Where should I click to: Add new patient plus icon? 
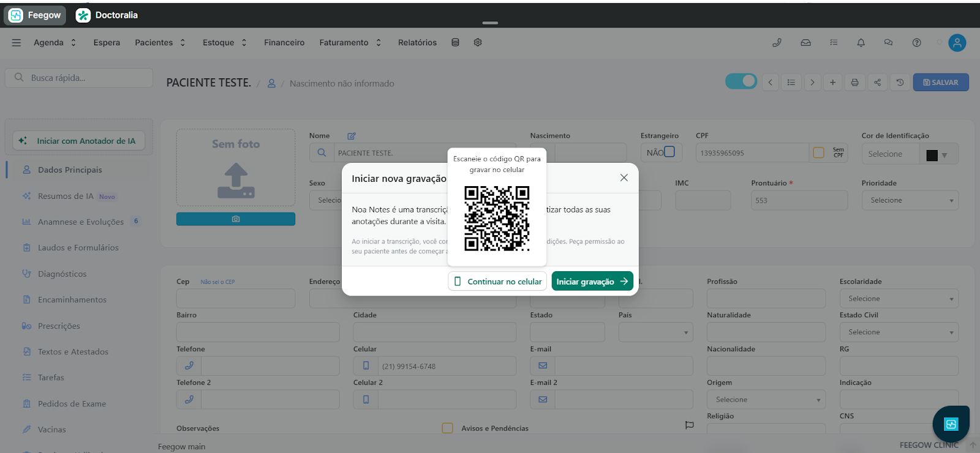click(832, 83)
